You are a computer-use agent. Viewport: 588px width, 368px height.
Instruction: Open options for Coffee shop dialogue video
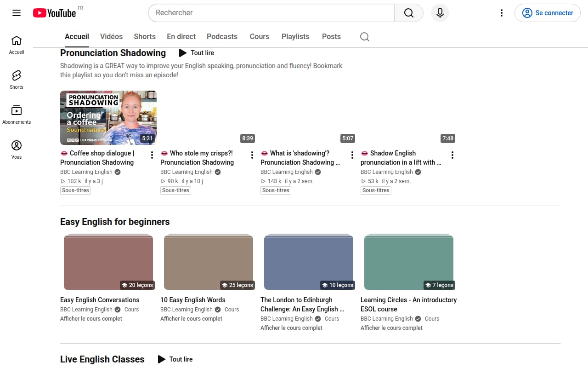[152, 155]
